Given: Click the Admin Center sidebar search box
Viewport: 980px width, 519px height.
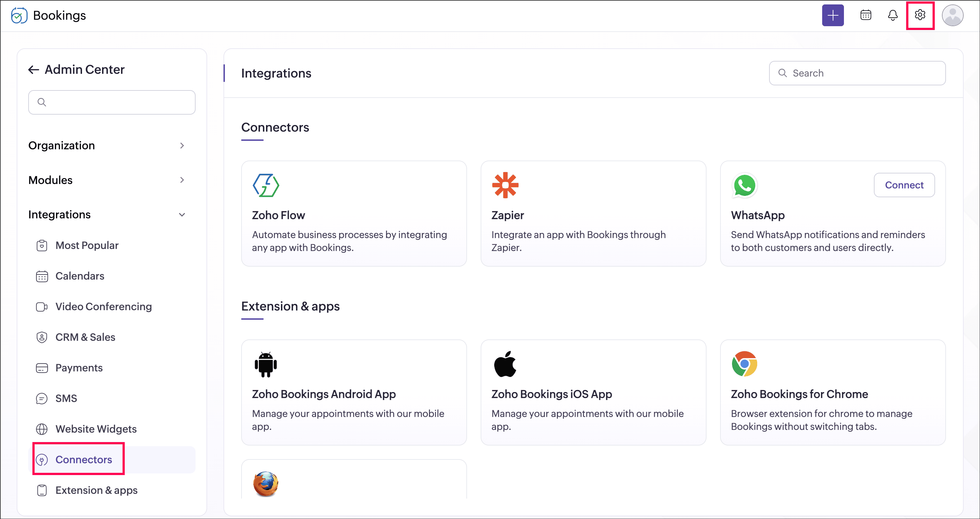Looking at the screenshot, I should [112, 102].
